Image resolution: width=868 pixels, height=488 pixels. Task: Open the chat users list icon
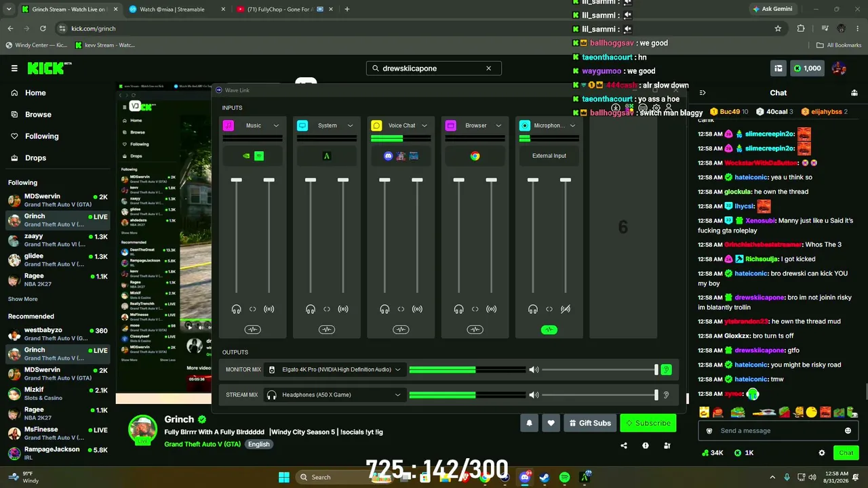(x=854, y=93)
